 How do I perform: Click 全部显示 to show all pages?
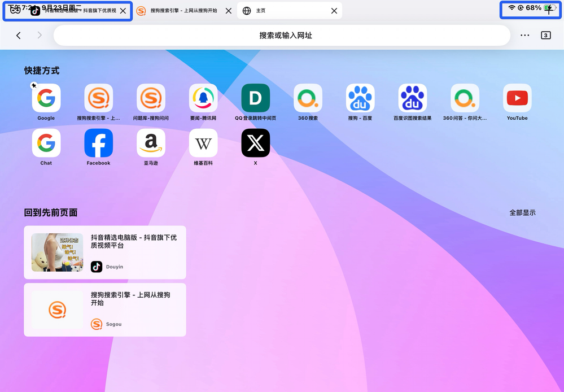[x=522, y=213]
